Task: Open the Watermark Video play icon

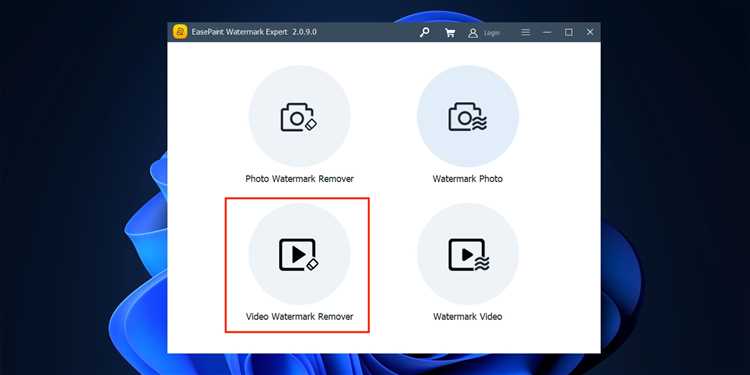Action: click(467, 254)
